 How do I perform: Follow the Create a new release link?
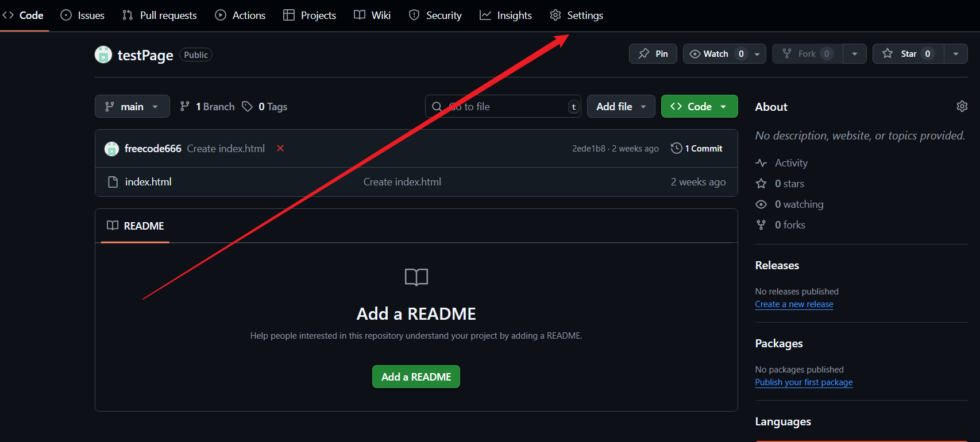tap(794, 304)
